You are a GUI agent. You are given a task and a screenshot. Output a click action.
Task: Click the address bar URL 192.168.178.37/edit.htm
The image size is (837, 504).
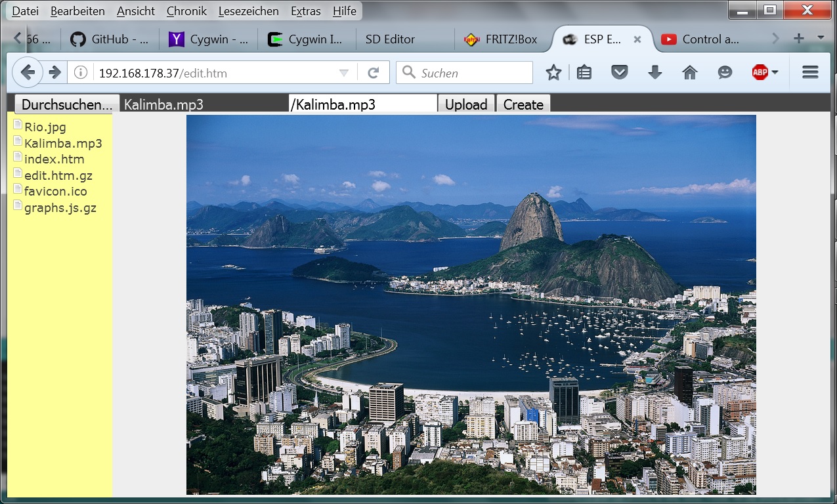(x=163, y=73)
